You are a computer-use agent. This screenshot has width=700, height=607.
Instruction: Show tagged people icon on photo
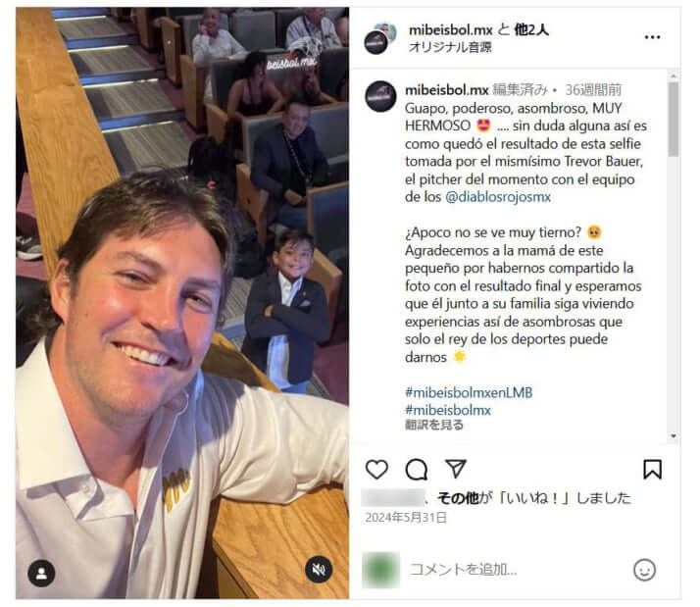41,573
